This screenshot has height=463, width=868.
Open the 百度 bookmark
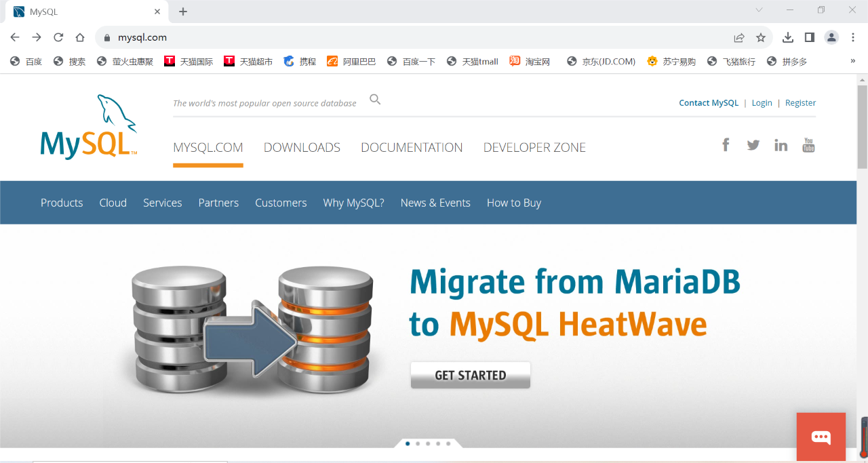[26, 61]
